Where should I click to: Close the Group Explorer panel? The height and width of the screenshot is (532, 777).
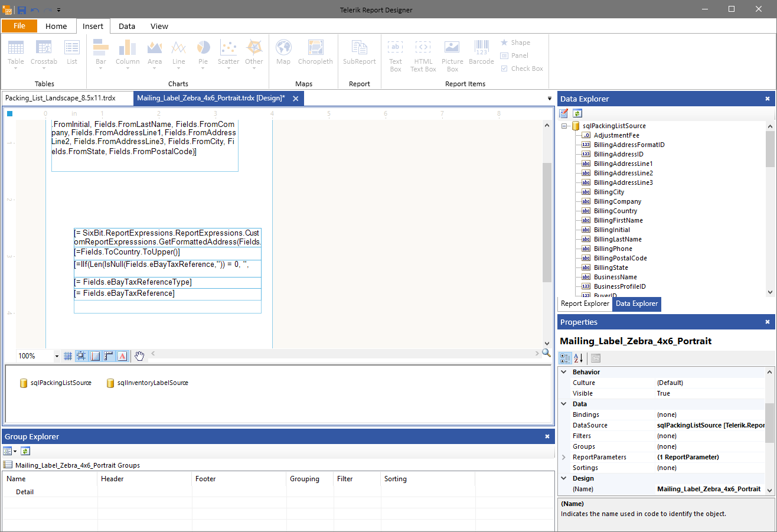(547, 436)
